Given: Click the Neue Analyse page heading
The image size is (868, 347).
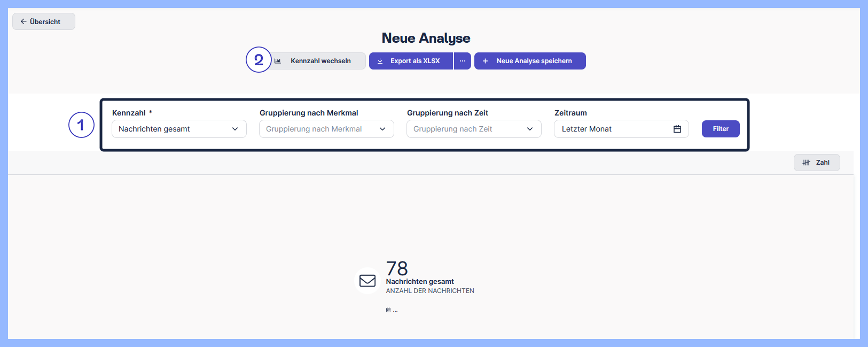Looking at the screenshot, I should 426,38.
